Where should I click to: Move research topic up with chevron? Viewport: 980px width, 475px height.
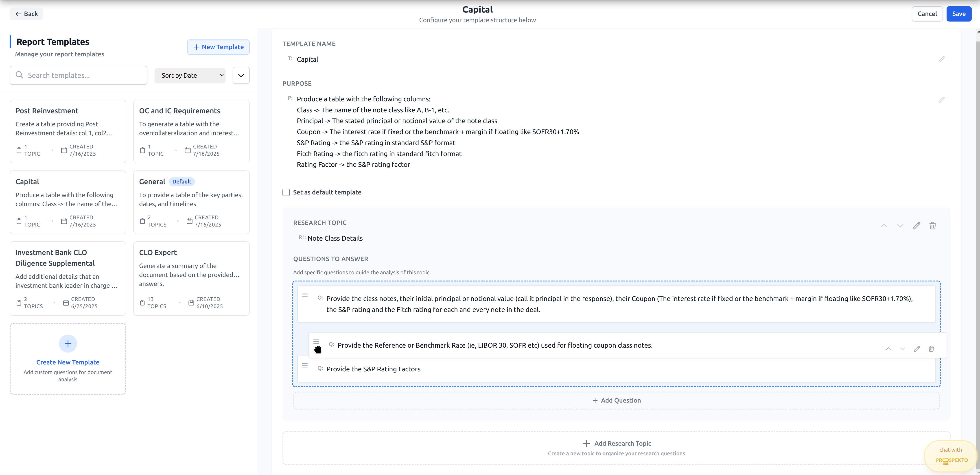point(884,226)
